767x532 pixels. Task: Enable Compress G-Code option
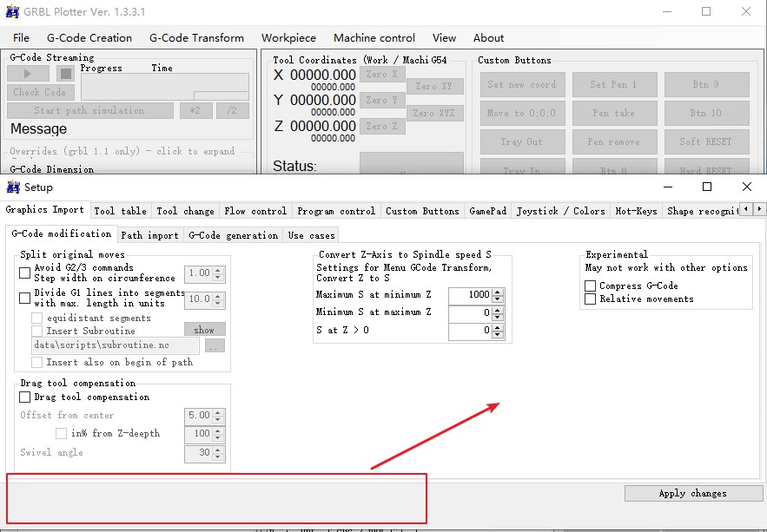click(x=591, y=286)
